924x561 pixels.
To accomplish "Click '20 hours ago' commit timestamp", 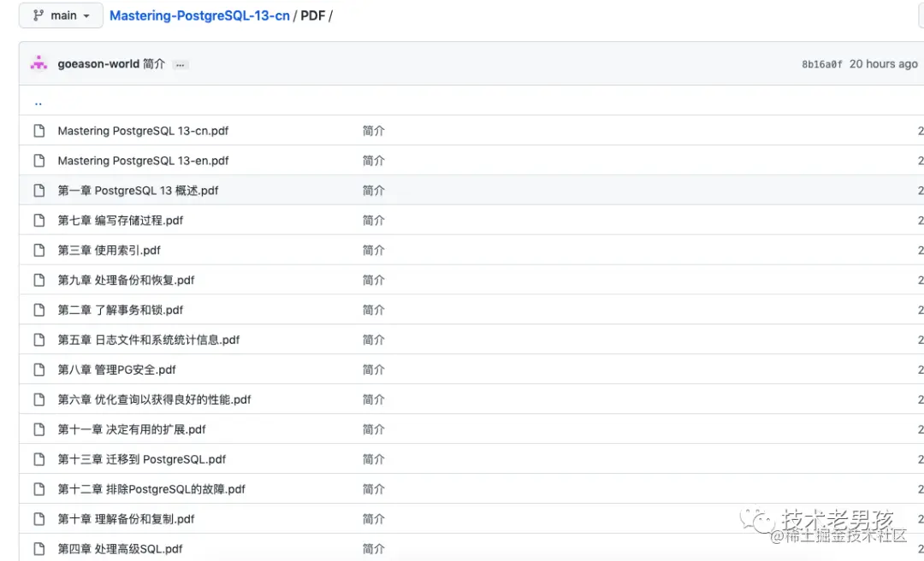I will (x=883, y=64).
